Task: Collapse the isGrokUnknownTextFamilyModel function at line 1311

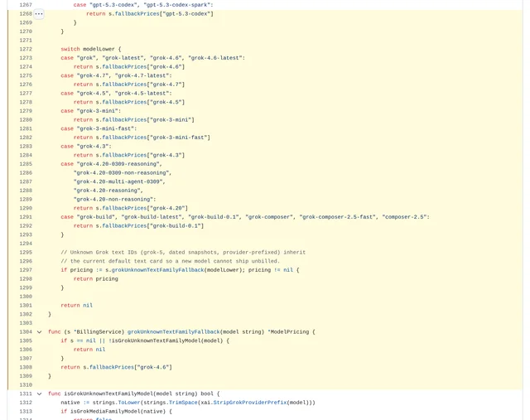Action: point(39,394)
